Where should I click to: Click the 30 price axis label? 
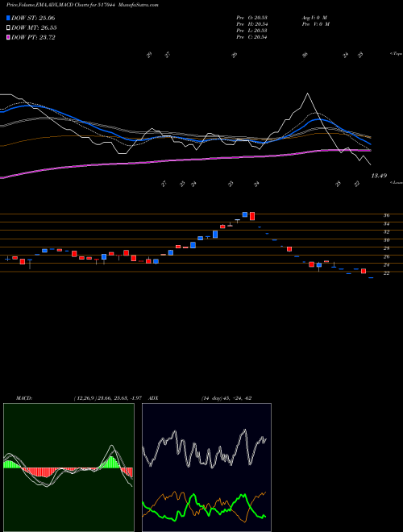click(386, 240)
